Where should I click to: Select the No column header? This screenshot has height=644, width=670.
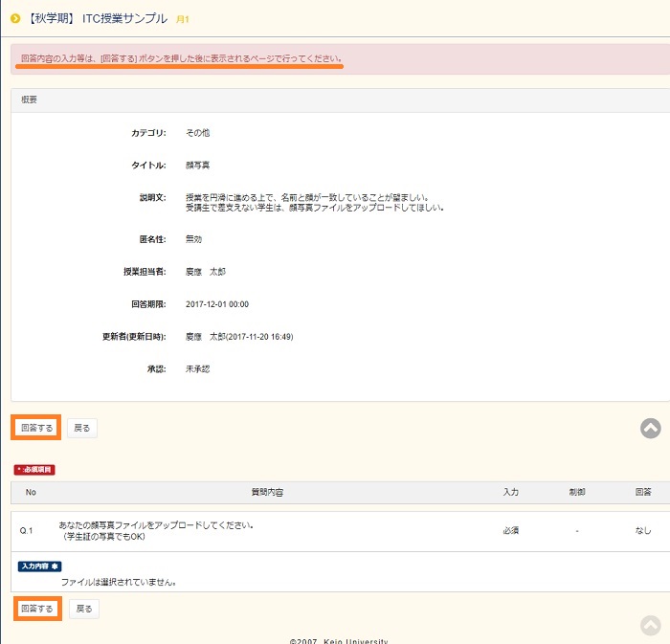pos(31,492)
